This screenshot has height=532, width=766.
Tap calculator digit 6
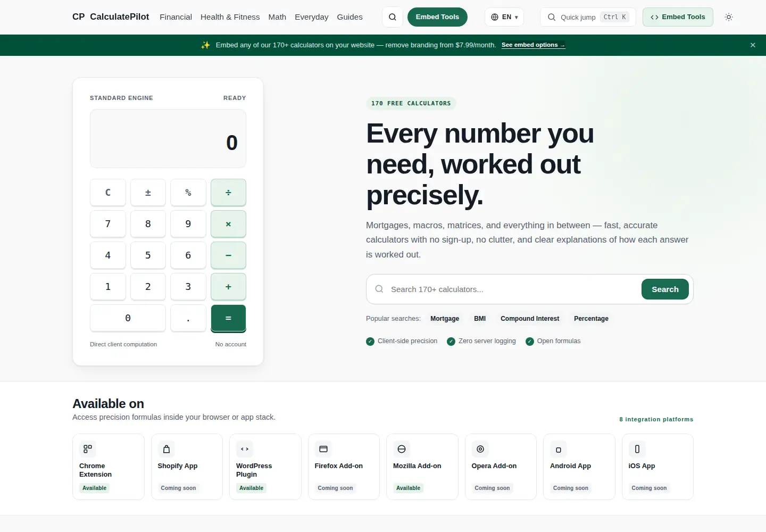(188, 255)
